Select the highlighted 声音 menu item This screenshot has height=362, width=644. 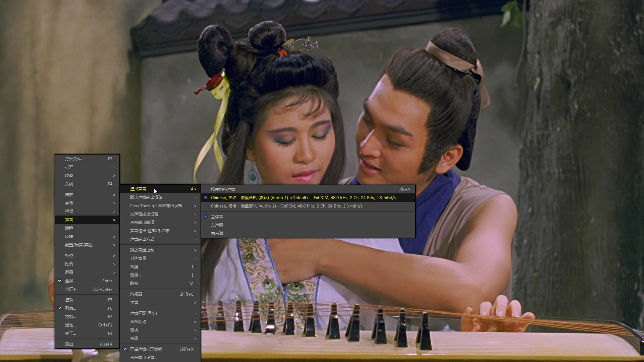pyautogui.click(x=87, y=220)
